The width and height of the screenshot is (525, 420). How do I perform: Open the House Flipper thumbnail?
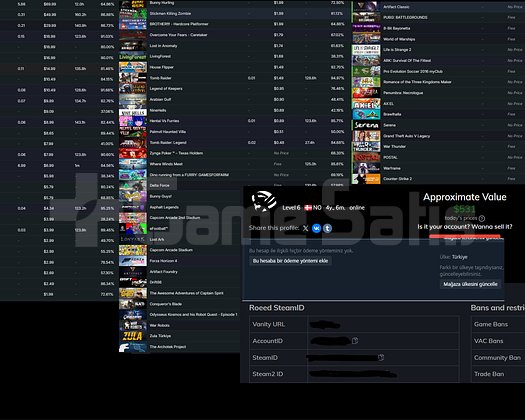[x=133, y=67]
